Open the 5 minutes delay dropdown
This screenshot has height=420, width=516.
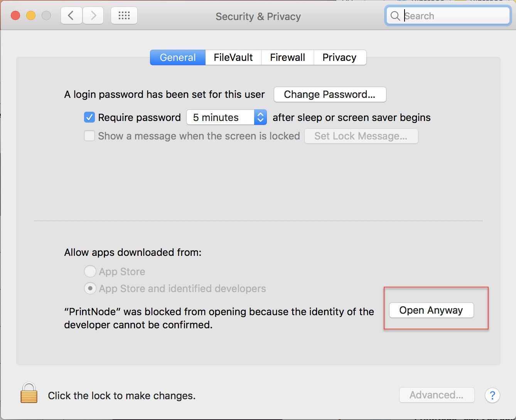tap(227, 117)
